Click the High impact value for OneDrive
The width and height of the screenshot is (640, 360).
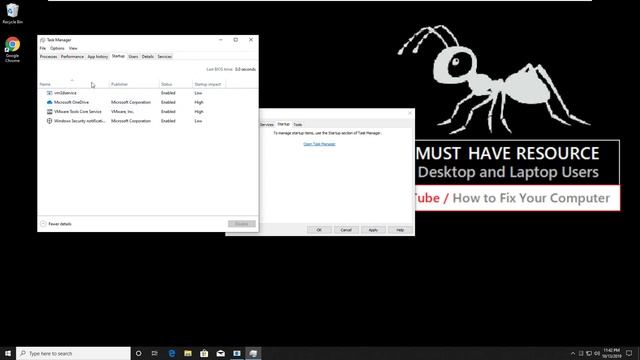point(199,102)
